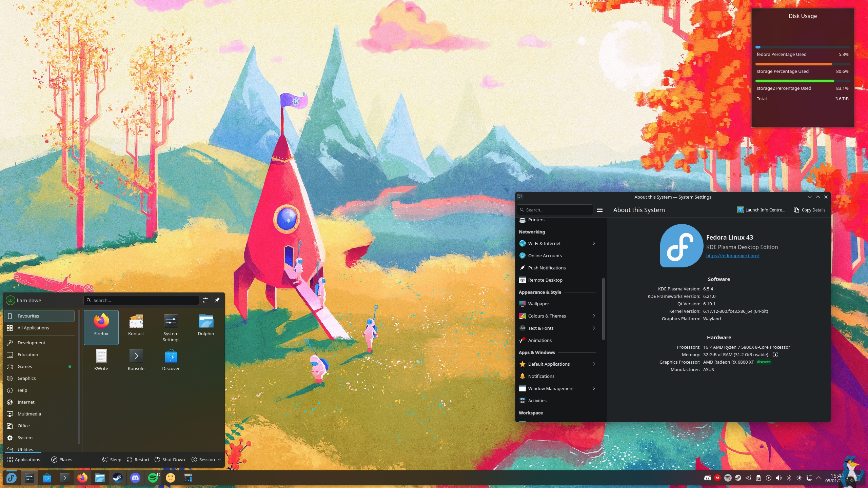Show hidden system tray icons arrow
Image resolution: width=868 pixels, height=488 pixels.
819,478
